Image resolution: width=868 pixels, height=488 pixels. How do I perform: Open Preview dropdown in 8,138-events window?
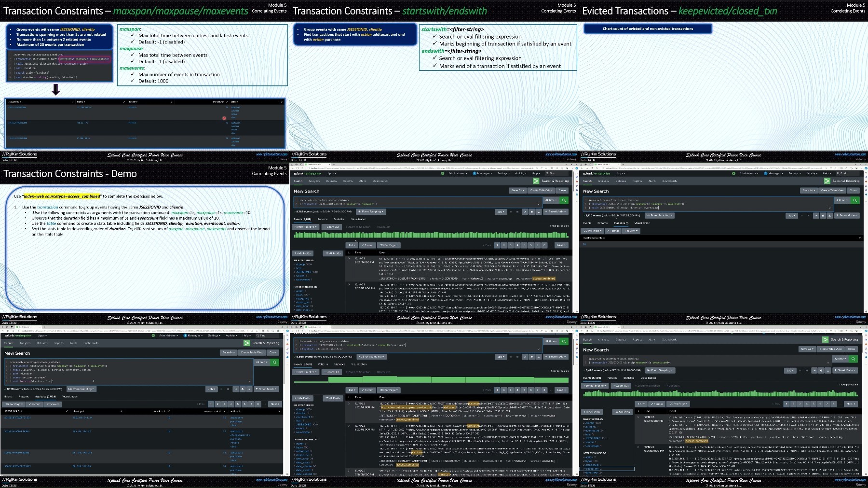tap(52, 404)
